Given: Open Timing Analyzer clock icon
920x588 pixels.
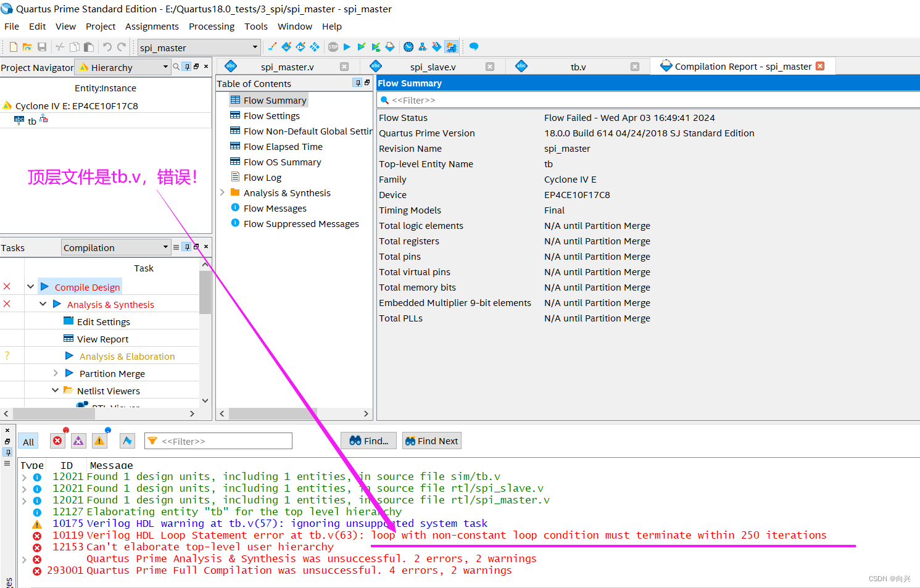Looking at the screenshot, I should [x=408, y=47].
